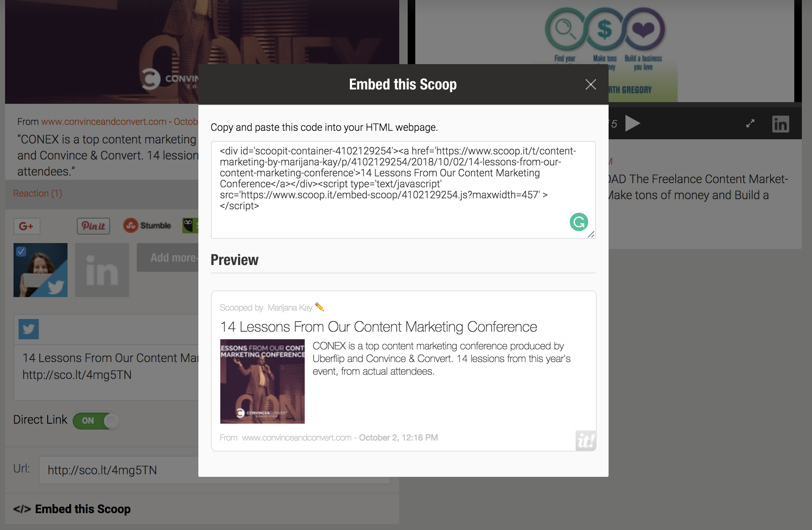Click the tweet text box with sco.lt link
This screenshot has width=812, height=530.
click(106, 372)
